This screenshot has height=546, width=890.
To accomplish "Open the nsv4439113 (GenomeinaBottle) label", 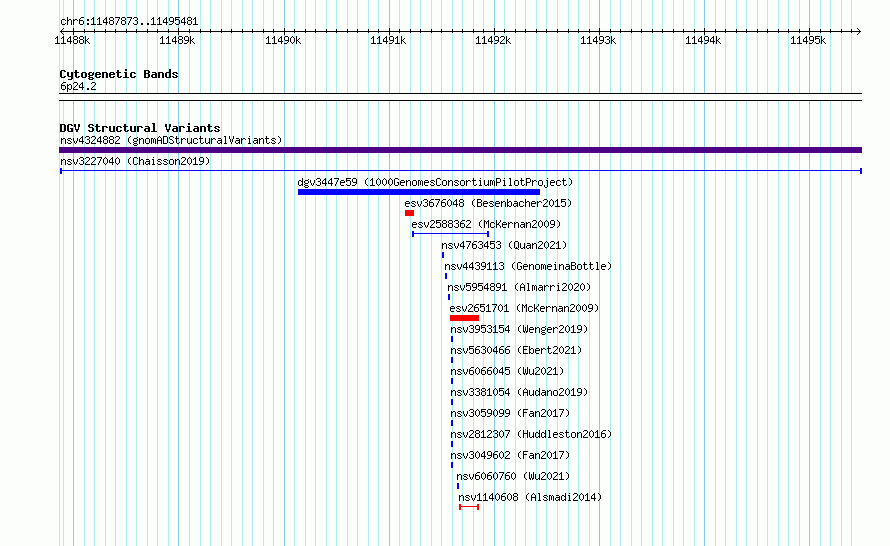I will pos(528,266).
